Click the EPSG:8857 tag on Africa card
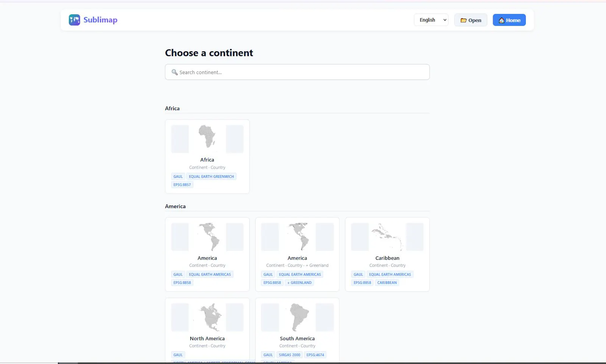Image resolution: width=606 pixels, height=364 pixels. point(182,185)
